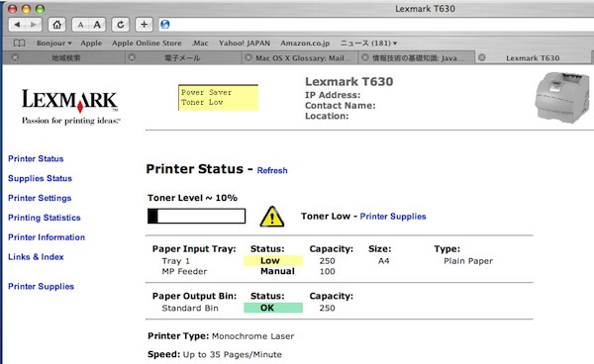Go forward with the Safari forward arrow

click(x=34, y=25)
